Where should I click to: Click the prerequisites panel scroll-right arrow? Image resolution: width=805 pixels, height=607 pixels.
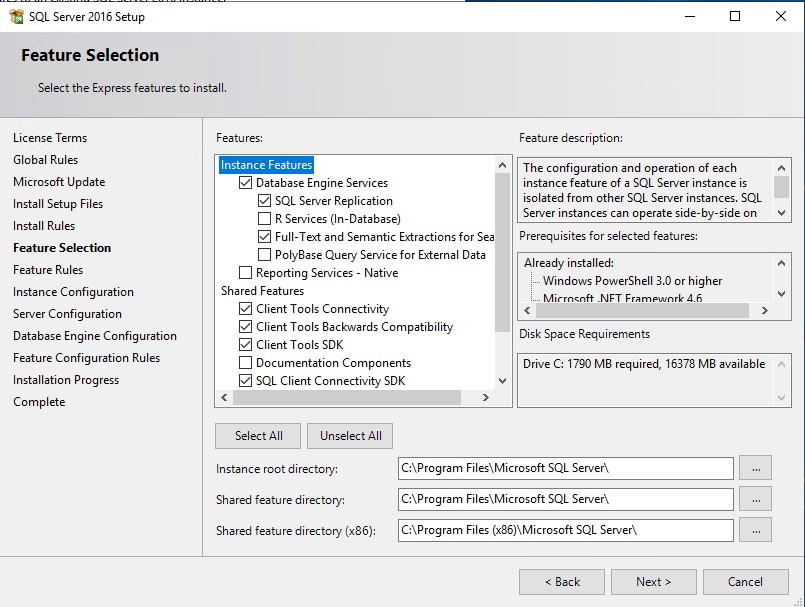point(764,310)
